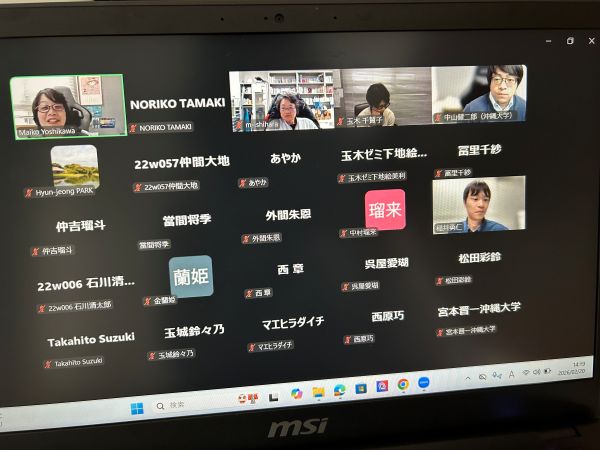The width and height of the screenshot is (600, 450).
Task: Open Zoom from the taskbar
Action: [x=423, y=382]
